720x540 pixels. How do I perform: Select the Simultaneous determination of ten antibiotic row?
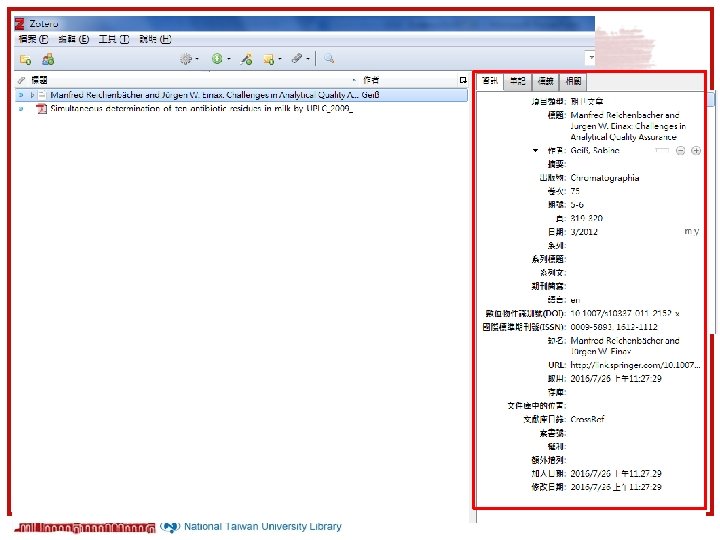[242, 109]
